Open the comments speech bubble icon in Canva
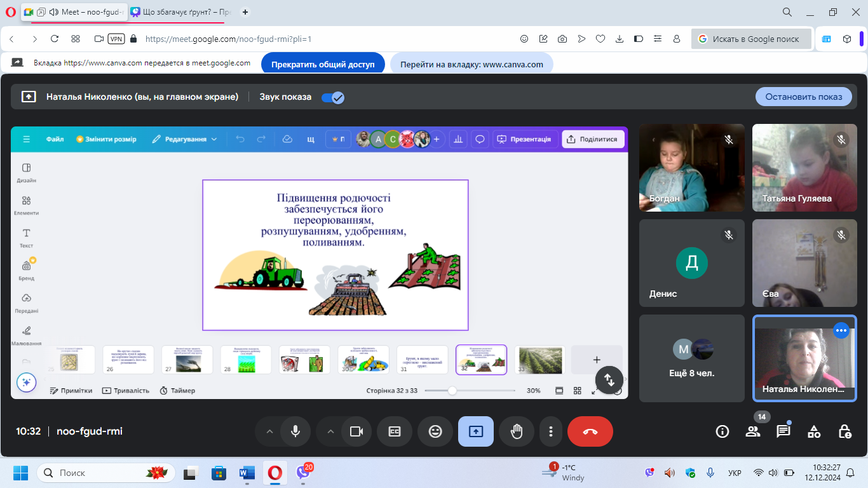The height and width of the screenshot is (488, 868). [480, 139]
